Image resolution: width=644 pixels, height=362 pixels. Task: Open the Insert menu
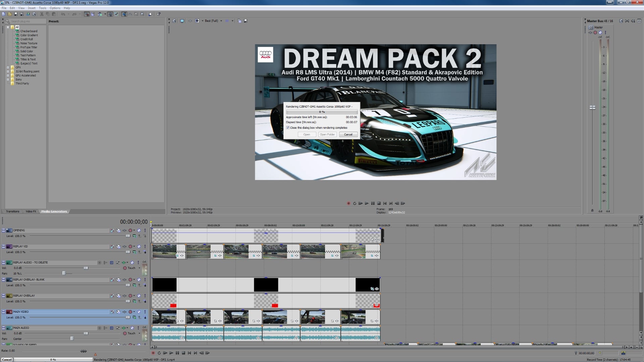tap(32, 8)
